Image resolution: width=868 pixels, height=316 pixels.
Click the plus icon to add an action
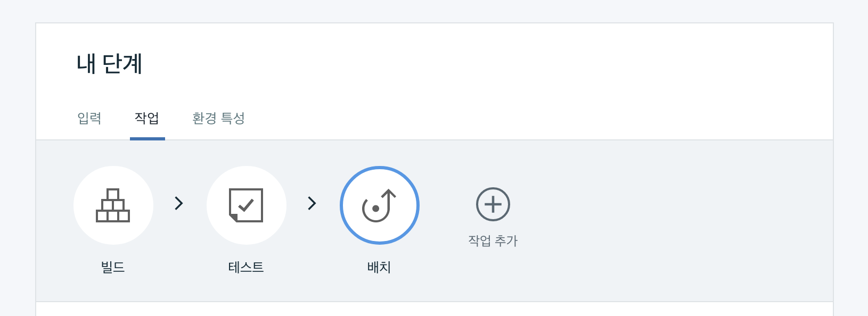493,204
